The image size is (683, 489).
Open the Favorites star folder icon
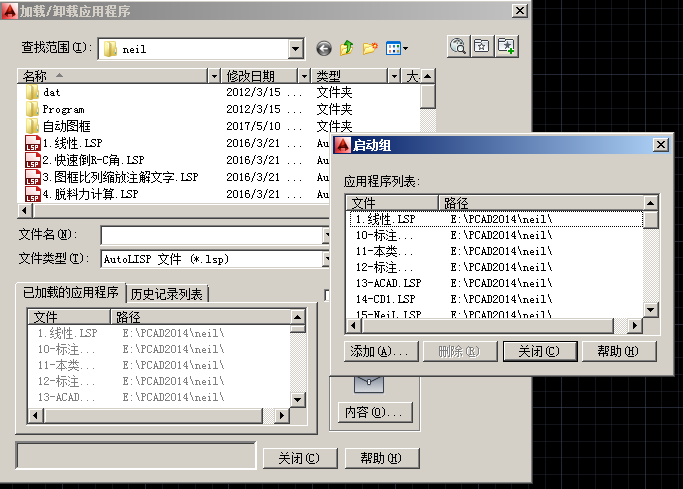(x=481, y=46)
